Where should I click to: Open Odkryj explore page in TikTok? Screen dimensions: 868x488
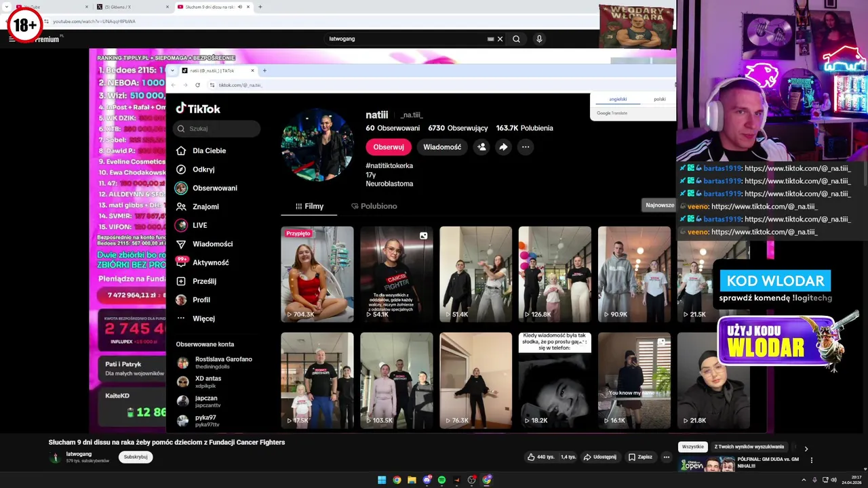[x=195, y=169]
